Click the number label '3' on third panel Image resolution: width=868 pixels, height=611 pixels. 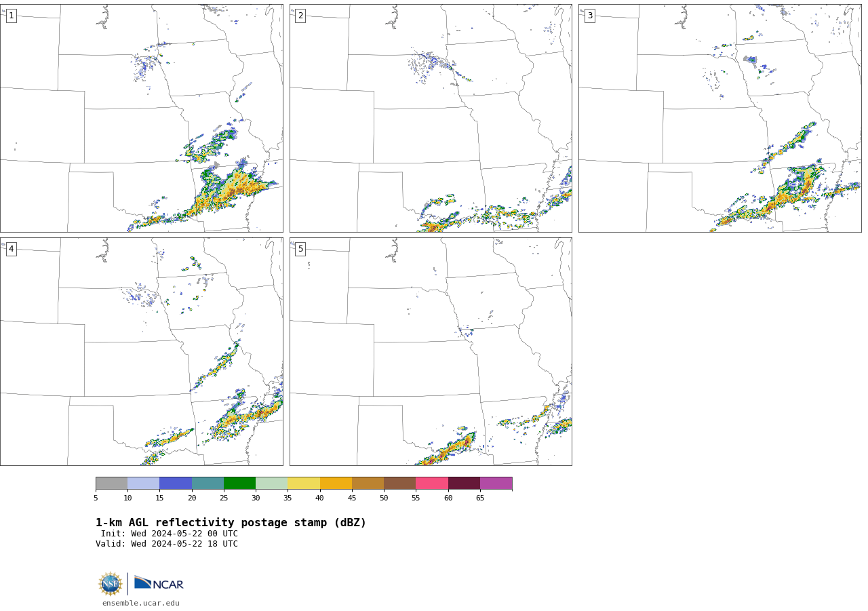(589, 16)
